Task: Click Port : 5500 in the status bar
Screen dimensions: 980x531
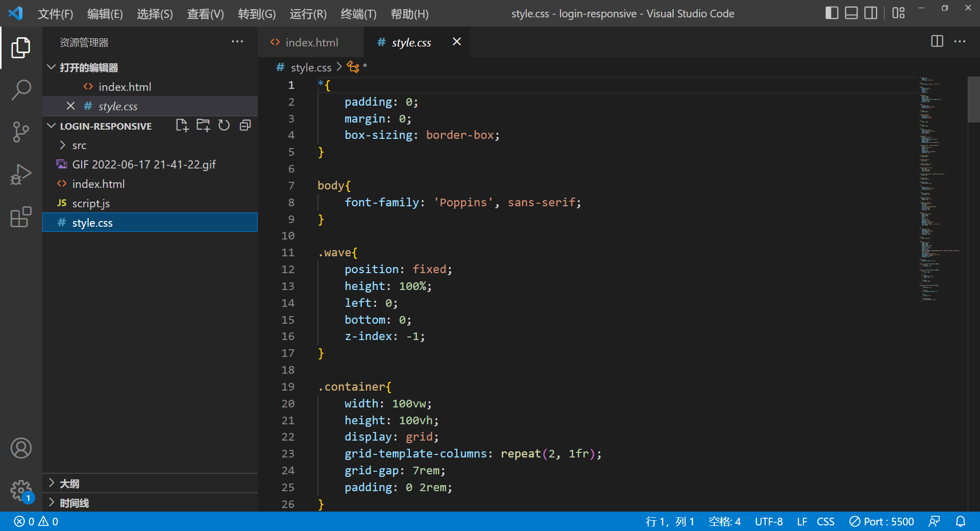Action: [882, 521]
